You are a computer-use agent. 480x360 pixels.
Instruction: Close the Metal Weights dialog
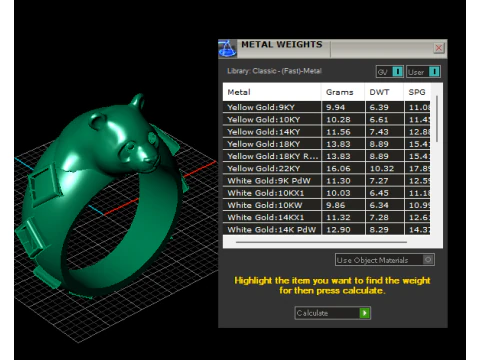(x=439, y=48)
